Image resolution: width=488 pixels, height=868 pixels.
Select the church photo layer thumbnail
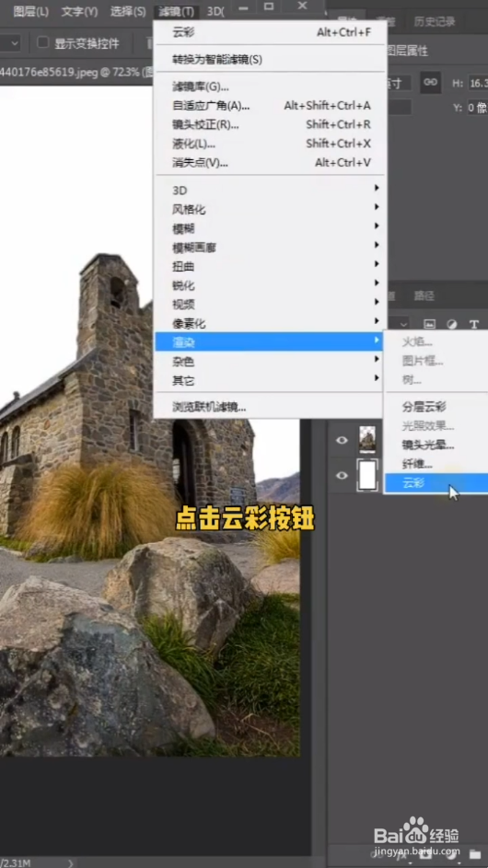pos(367,439)
